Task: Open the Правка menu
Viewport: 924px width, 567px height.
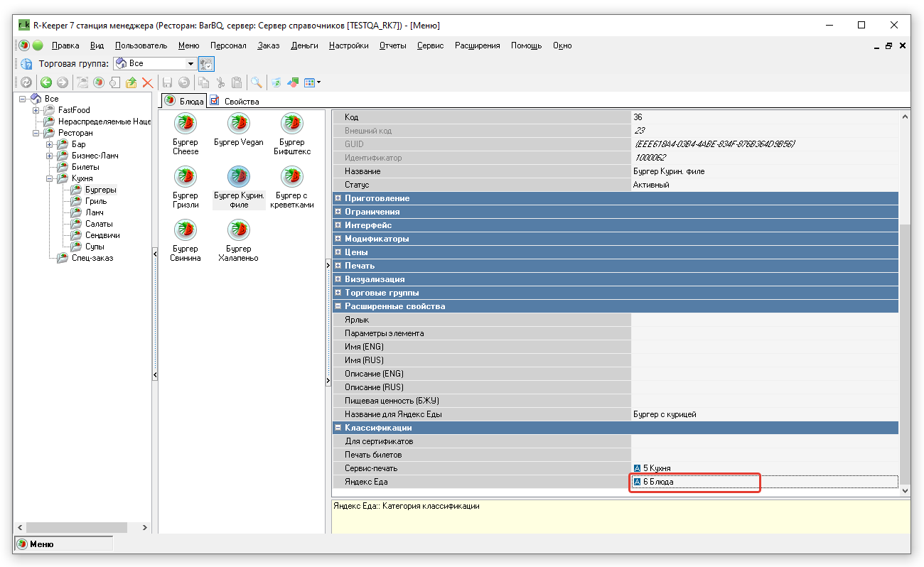Action: point(65,45)
